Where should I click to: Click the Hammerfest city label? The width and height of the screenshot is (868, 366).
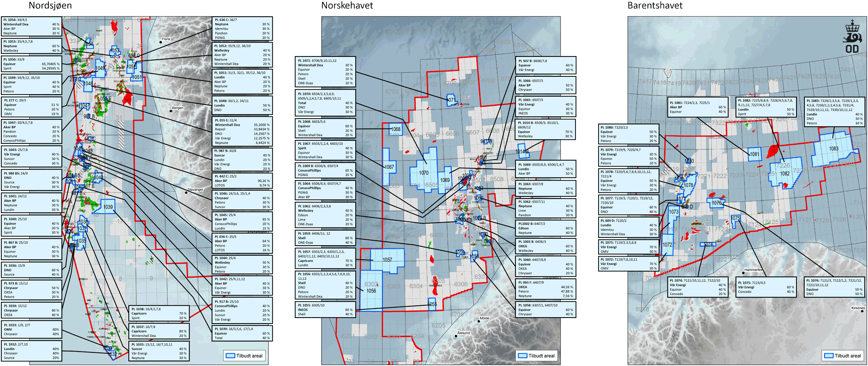[x=754, y=270]
